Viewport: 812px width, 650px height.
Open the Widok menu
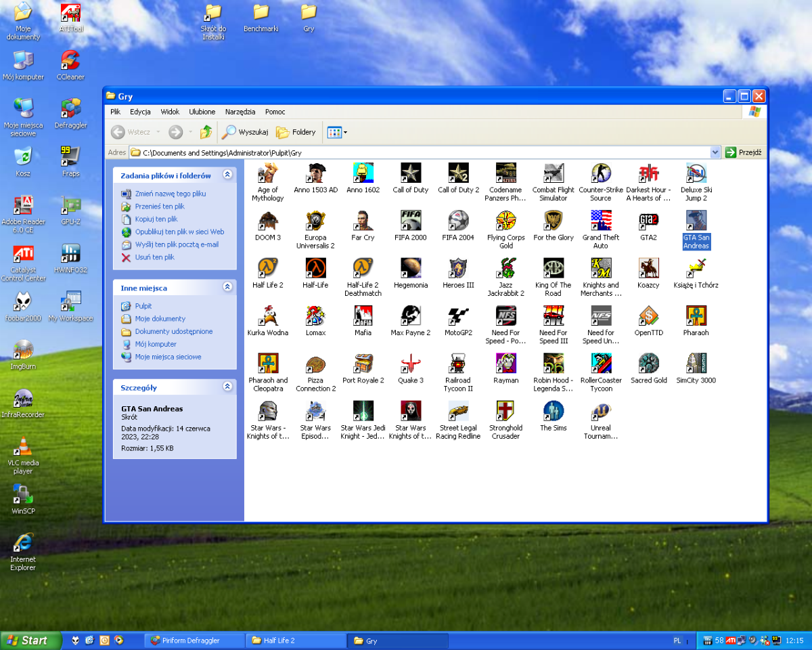[x=169, y=112]
